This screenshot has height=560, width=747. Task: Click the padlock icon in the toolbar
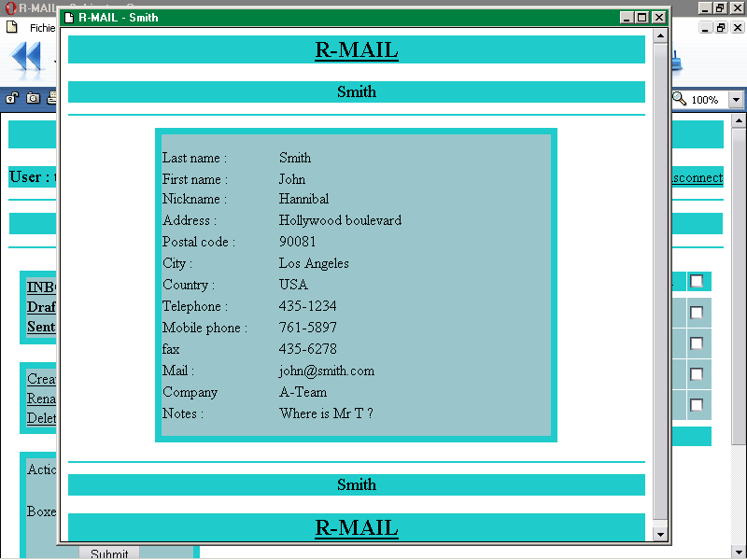[14, 98]
